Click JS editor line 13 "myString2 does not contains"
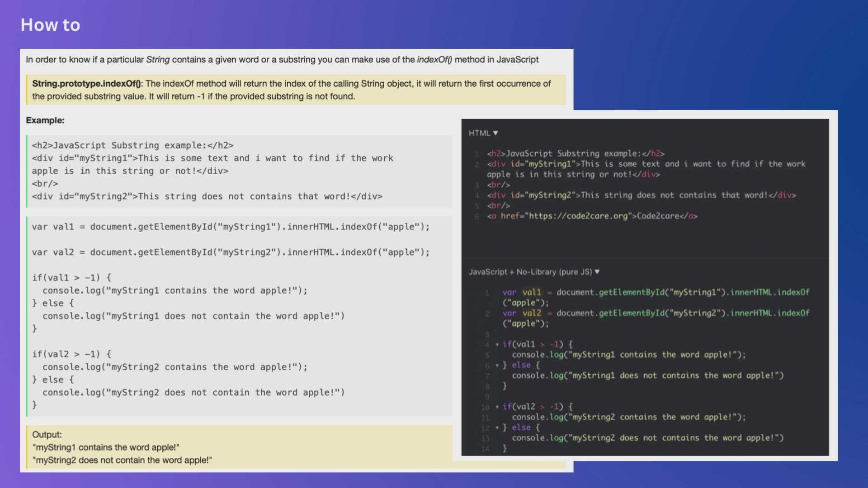The height and width of the screenshot is (488, 868). pyautogui.click(x=648, y=438)
